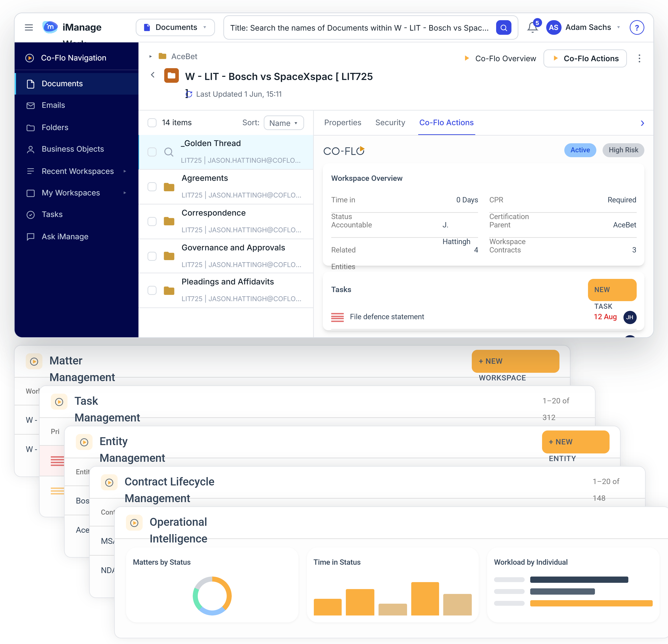This screenshot has width=668, height=644.
Task: Click the Contract Lifecycle Management play icon
Action: (x=109, y=483)
